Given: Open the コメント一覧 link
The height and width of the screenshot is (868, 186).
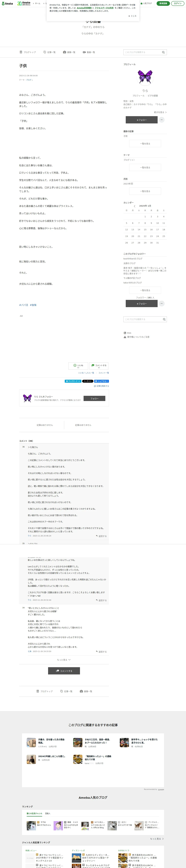Looking at the screenshot, I should pos(104,373).
